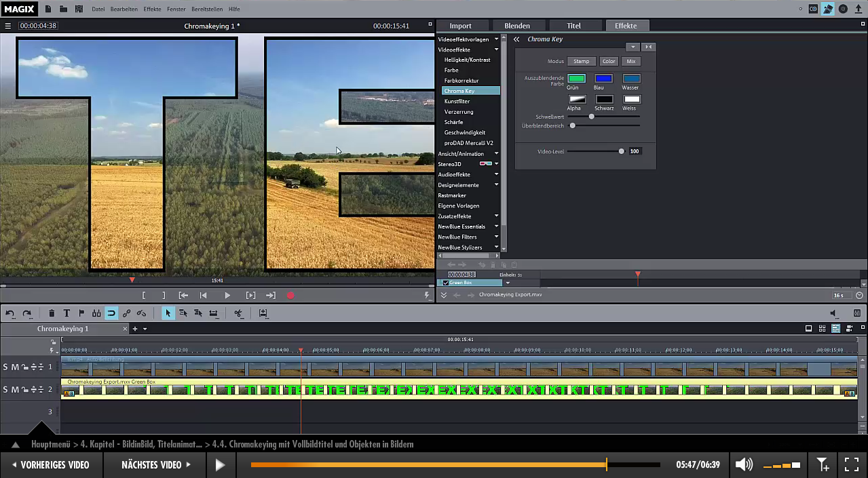868x478 pixels.
Task: Click the NÄCHSTES VIDEO button
Action: (x=156, y=465)
